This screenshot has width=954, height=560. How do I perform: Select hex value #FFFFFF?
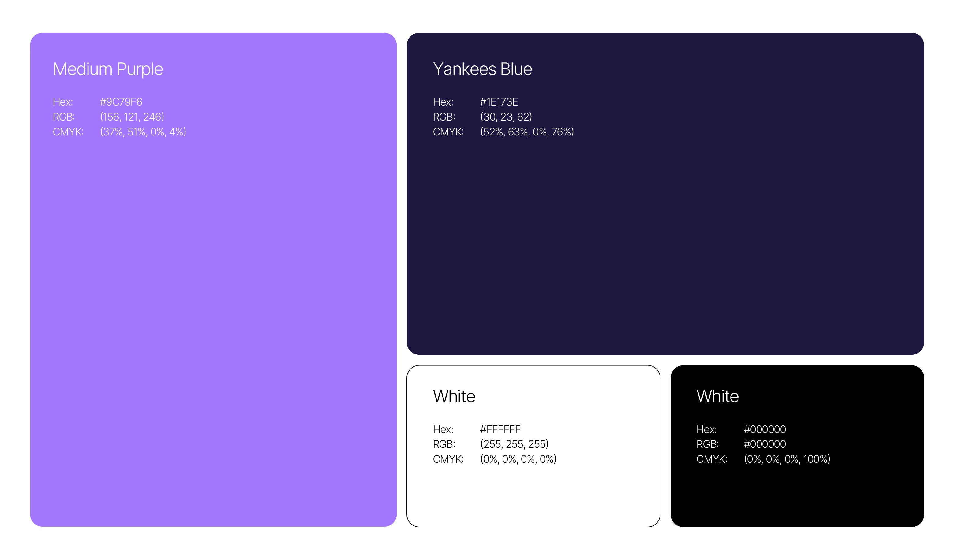point(500,429)
